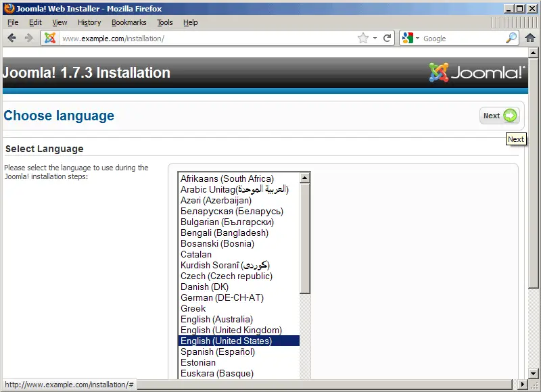Click the language list scrollbar thumb
This screenshot has width=541, height=392.
pyautogui.click(x=305, y=239)
